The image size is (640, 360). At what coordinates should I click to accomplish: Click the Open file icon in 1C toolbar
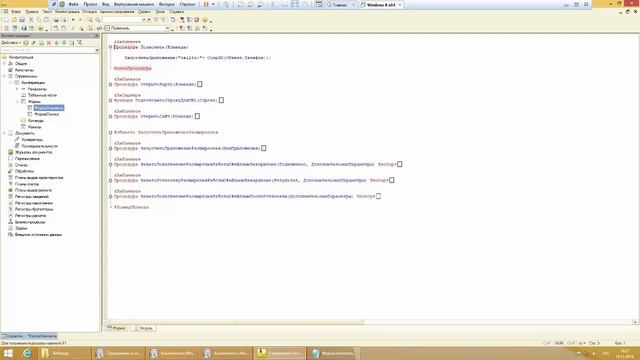[14, 20]
